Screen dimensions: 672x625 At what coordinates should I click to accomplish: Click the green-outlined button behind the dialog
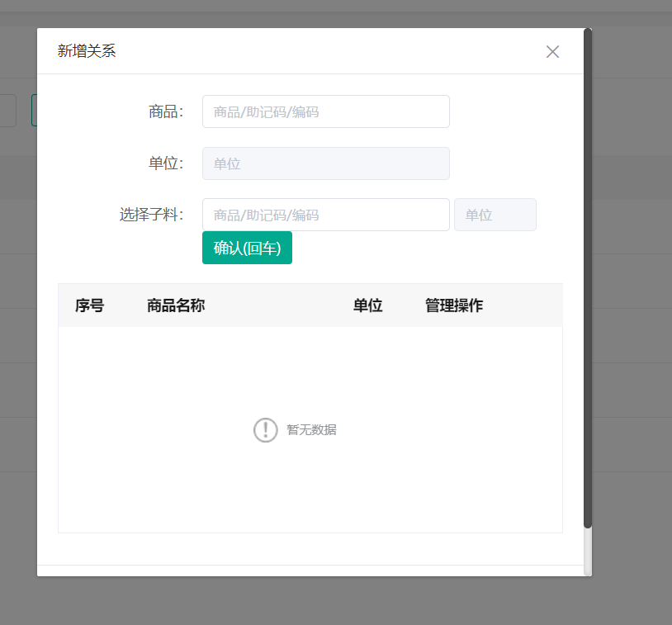click(x=34, y=111)
